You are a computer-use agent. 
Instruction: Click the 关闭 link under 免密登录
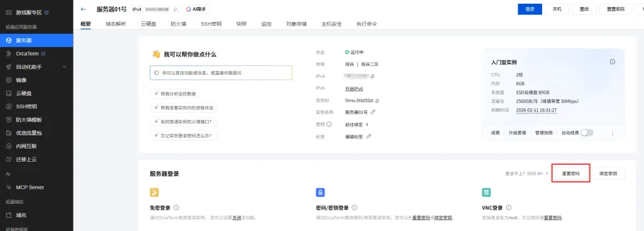pos(236,218)
